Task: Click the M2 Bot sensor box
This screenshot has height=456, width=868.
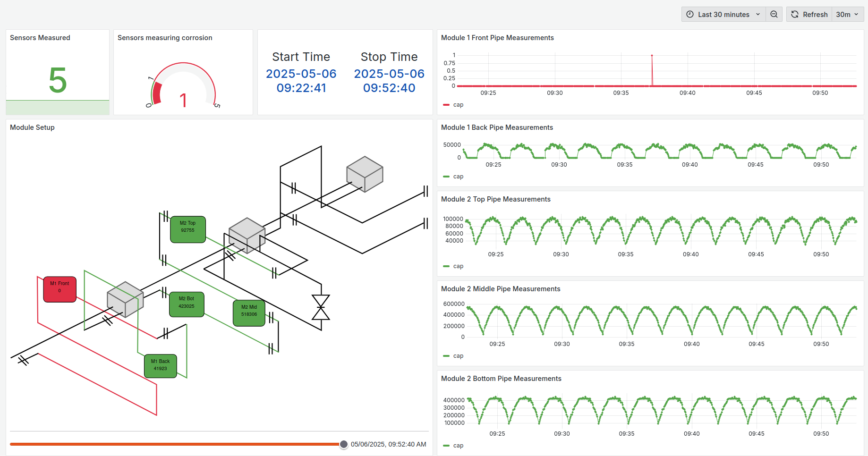Action: (187, 304)
